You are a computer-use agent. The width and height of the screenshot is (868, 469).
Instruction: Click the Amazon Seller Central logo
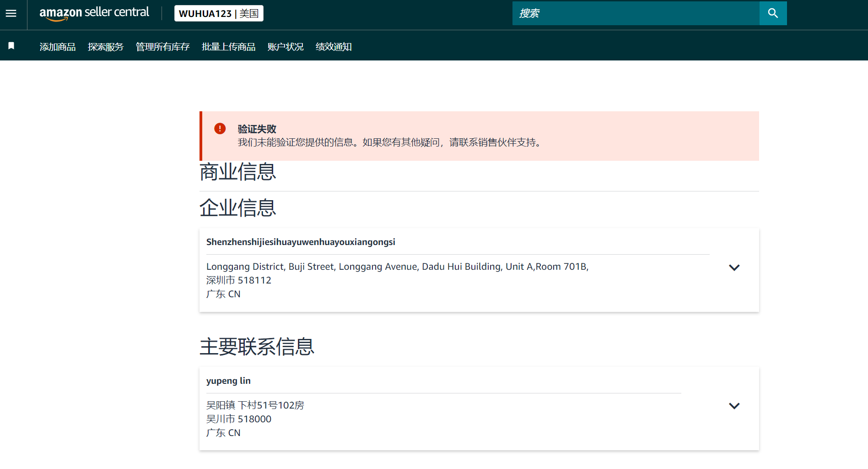(94, 13)
